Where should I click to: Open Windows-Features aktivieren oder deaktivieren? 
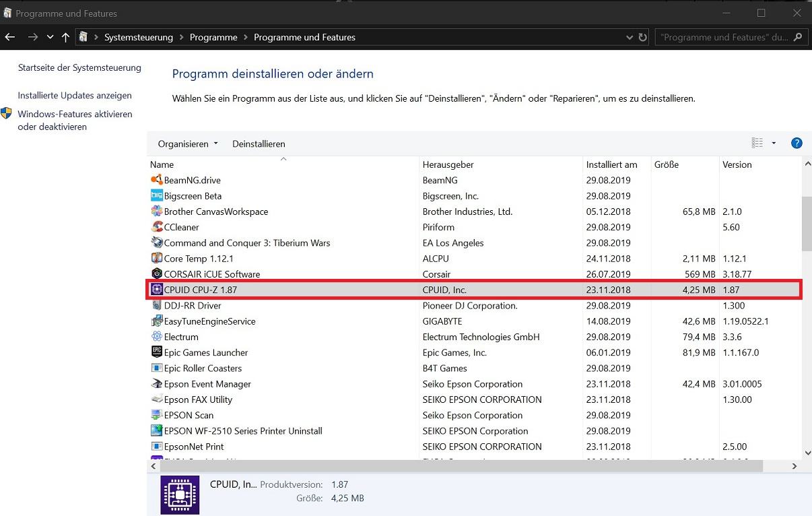[x=75, y=121]
